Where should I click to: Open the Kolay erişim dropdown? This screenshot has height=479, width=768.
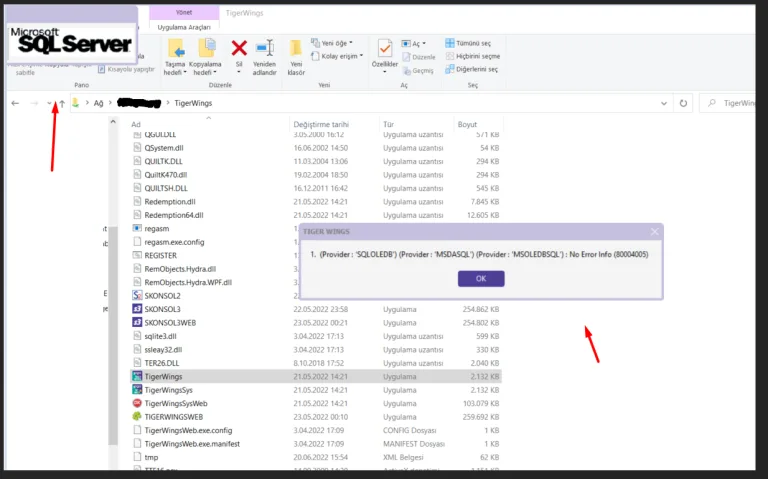pyautogui.click(x=337, y=56)
